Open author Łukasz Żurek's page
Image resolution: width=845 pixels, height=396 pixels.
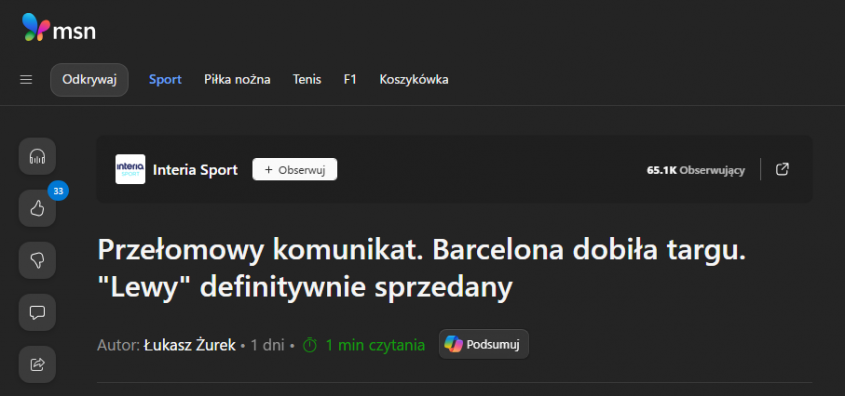click(190, 345)
